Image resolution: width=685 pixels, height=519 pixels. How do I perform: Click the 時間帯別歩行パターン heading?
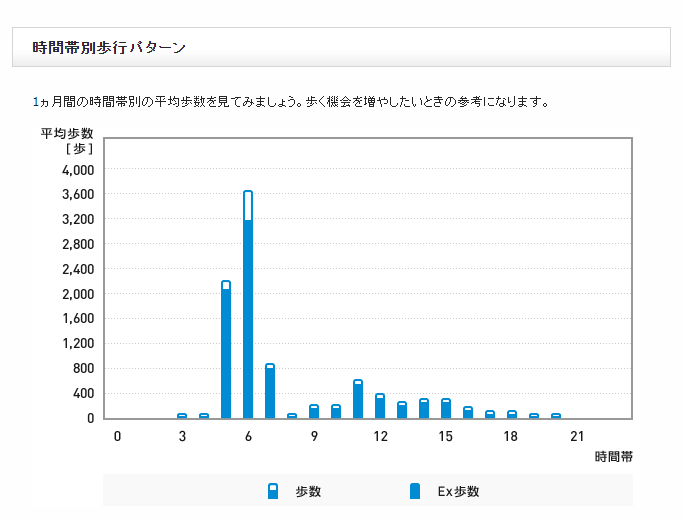[109, 47]
